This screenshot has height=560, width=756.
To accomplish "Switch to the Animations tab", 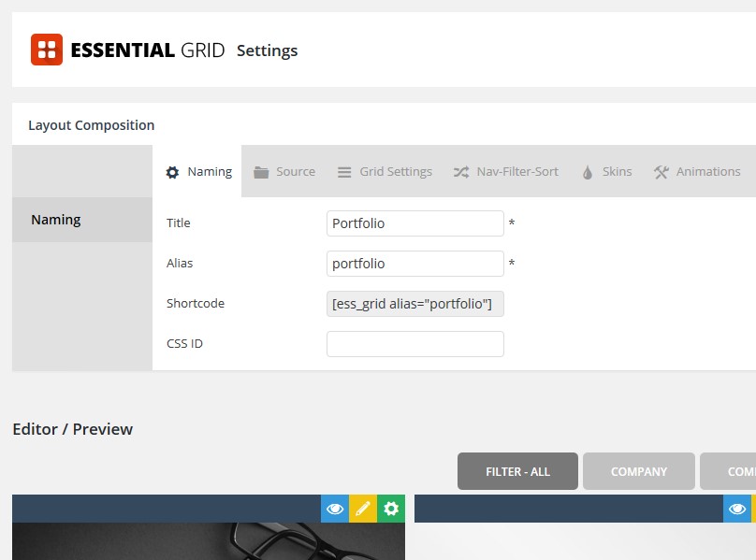I will (x=697, y=172).
